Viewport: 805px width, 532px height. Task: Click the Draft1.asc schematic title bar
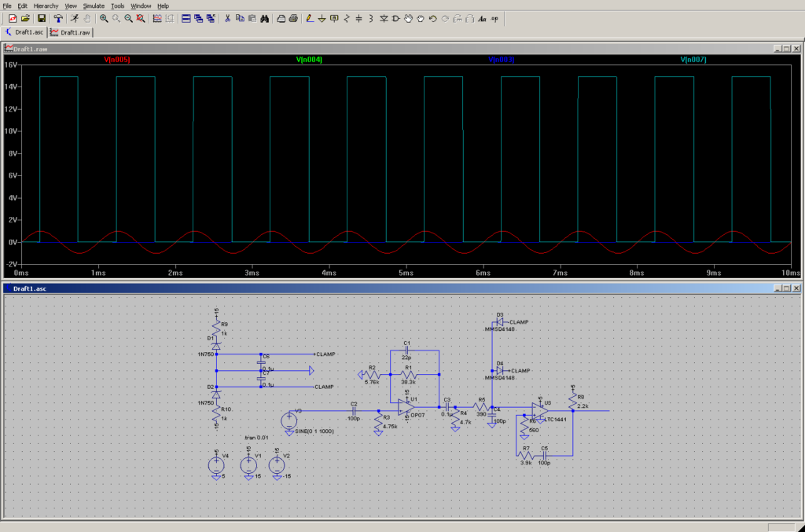tap(314, 289)
